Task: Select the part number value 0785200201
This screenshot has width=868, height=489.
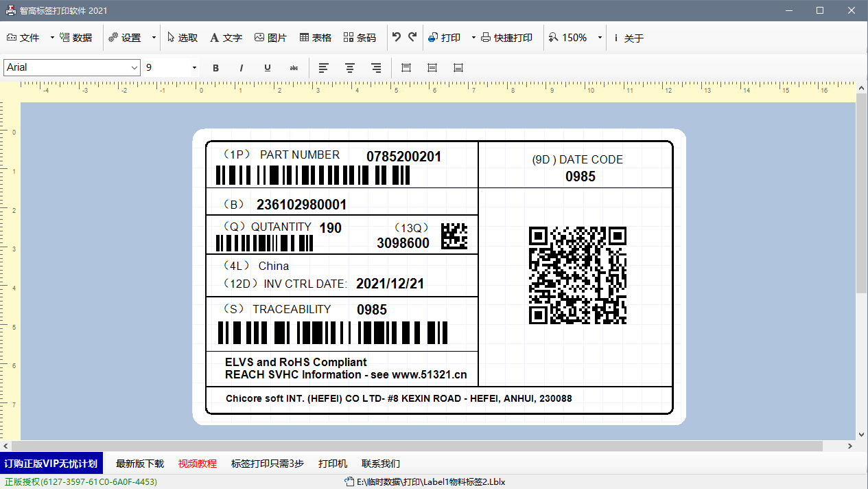Action: (x=404, y=157)
